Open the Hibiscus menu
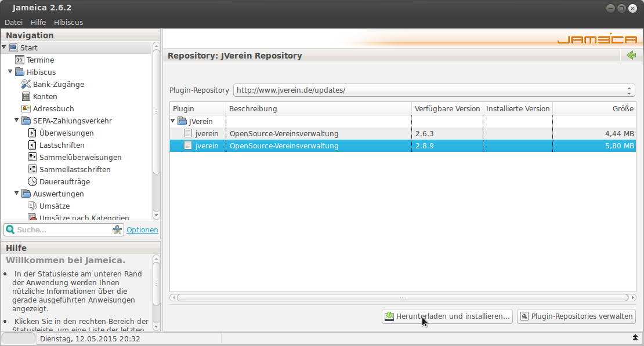644x346 pixels. coord(68,22)
